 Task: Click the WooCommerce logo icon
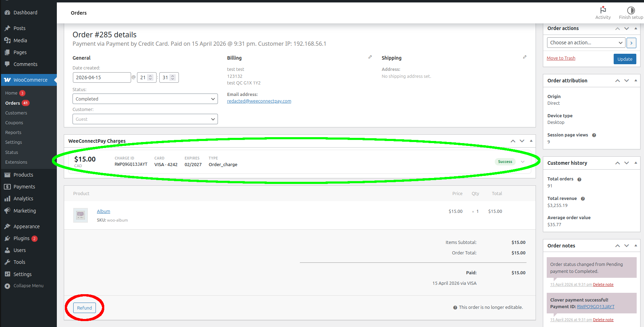click(x=7, y=80)
